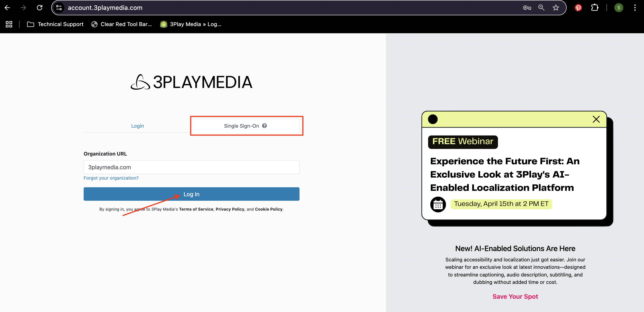Open the Technical Support bookmarks folder
Screen dimensions: 644x312
coord(55,24)
